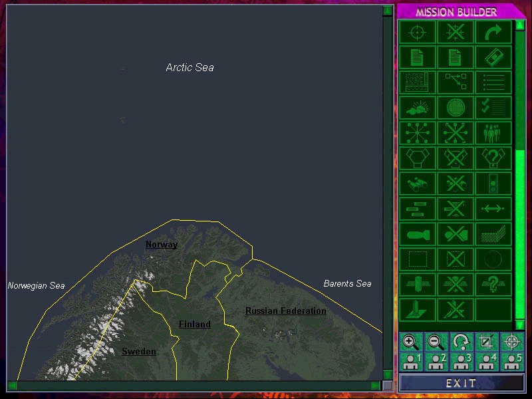This screenshot has width=532, height=399.
Task: Click the traffic light icon
Action: coord(493,184)
